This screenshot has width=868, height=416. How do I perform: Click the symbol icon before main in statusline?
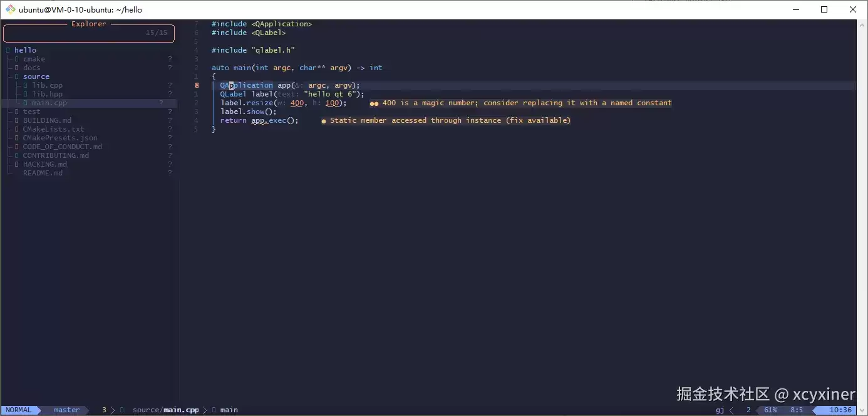pos(214,410)
